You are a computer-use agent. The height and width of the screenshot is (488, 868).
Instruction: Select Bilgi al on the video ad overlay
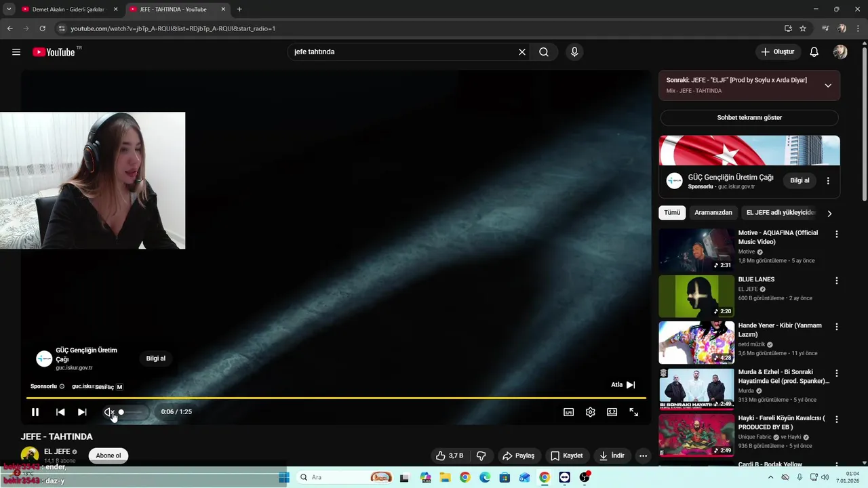click(156, 359)
